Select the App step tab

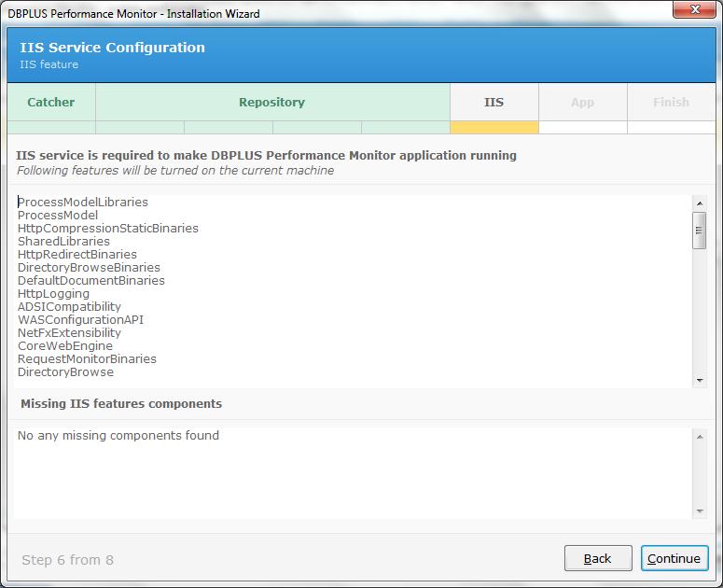pos(583,102)
